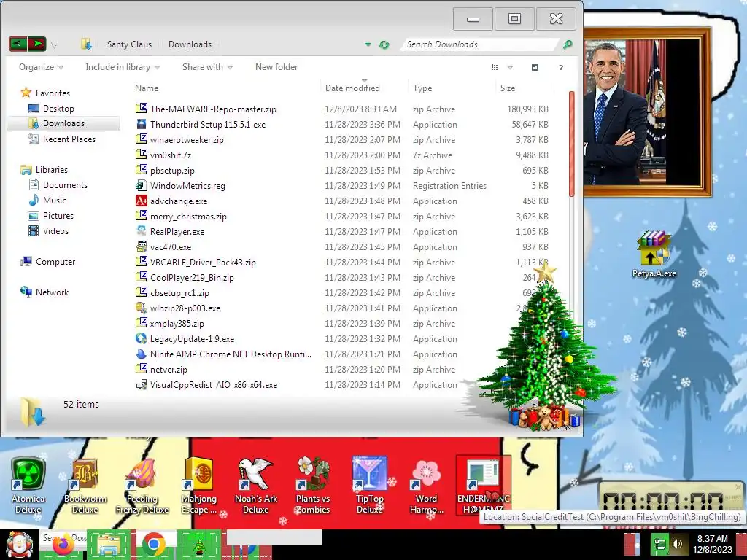Select the Feeding Frenzy Deluxe desktop shortcut
This screenshot has width=747, height=560.
point(142,485)
